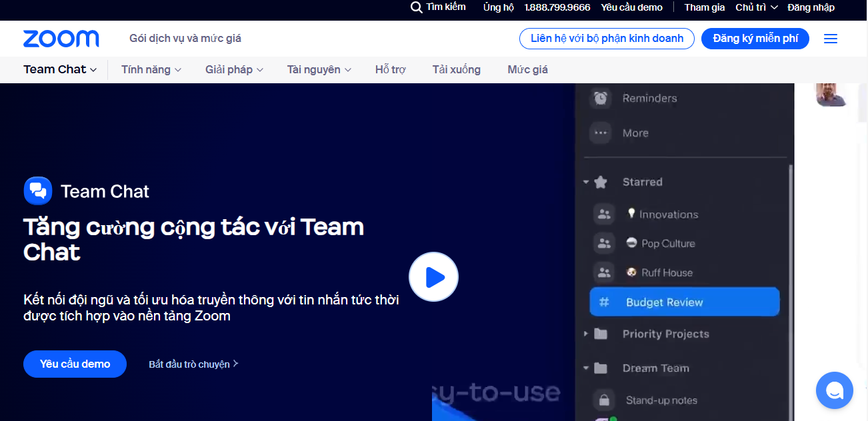The height and width of the screenshot is (421, 868).
Task: Click the Stand-up notes lock icon
Action: 604,400
